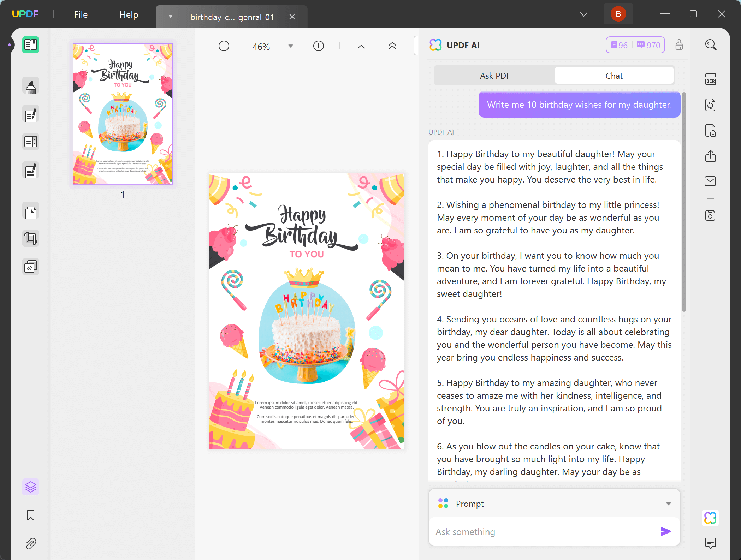The height and width of the screenshot is (560, 741).
Task: Send PDF by email icon
Action: pos(710,181)
